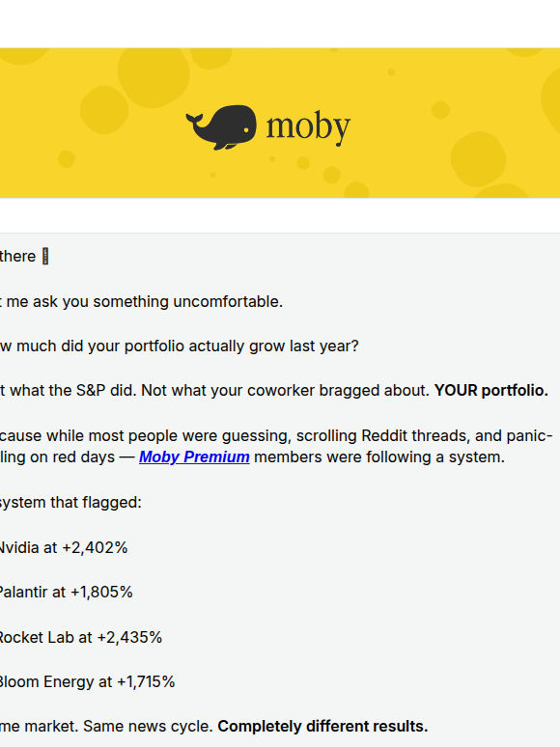560x747 pixels.
Task: Select the Rocket Lab at +2,435% line
Action: (80, 637)
